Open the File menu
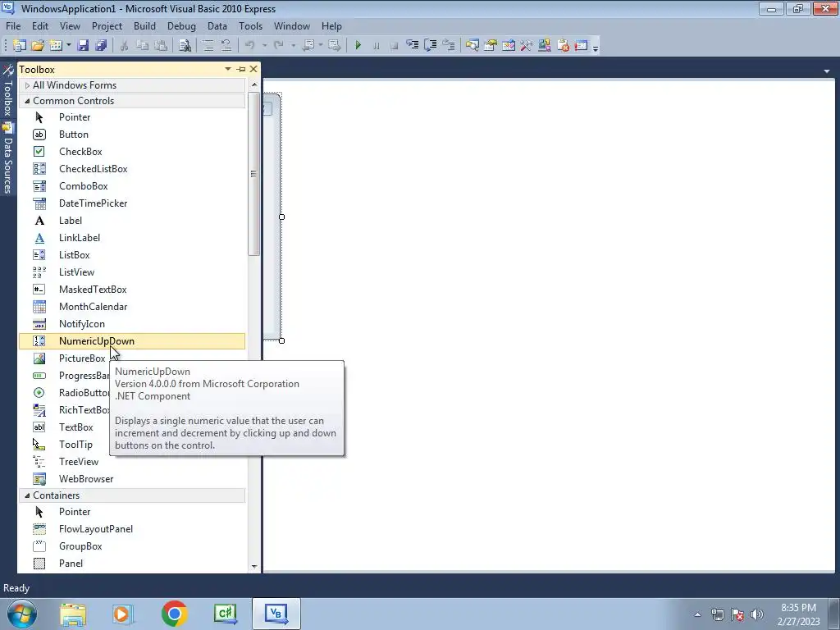 [x=13, y=25]
